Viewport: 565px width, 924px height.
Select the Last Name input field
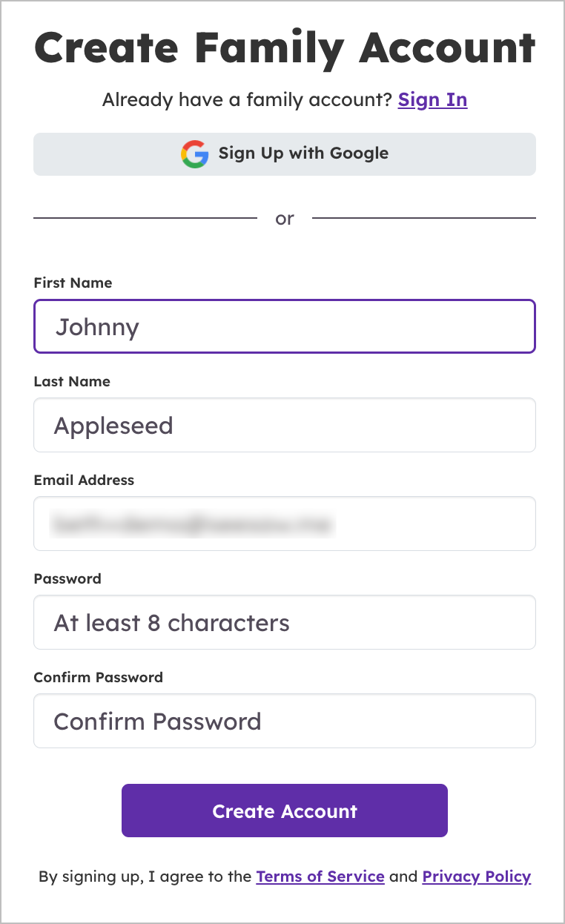(x=285, y=425)
